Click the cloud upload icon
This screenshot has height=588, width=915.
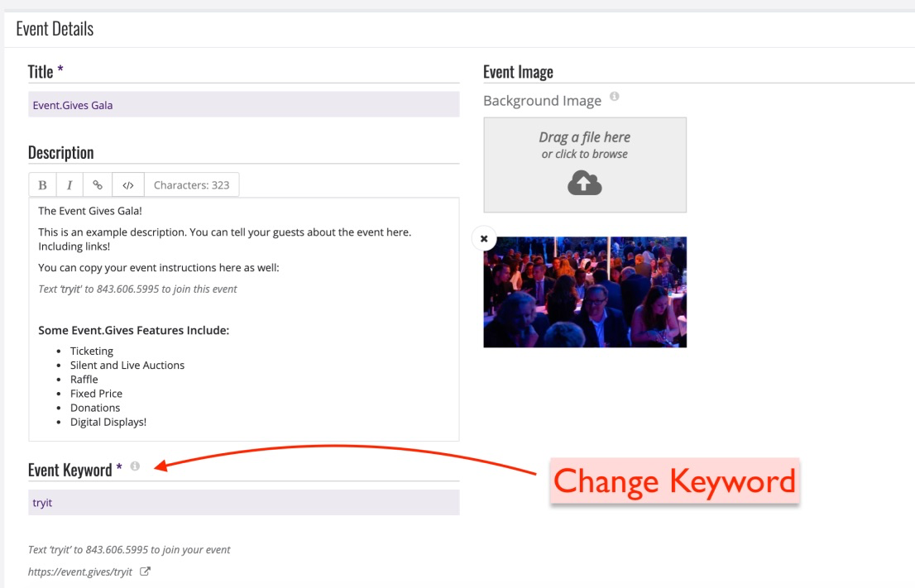585,183
